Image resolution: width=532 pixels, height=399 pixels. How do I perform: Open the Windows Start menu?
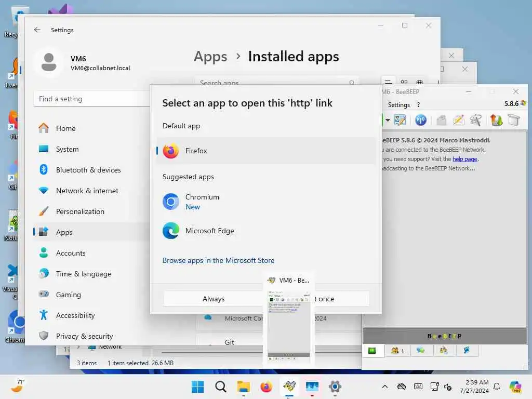[197, 387]
